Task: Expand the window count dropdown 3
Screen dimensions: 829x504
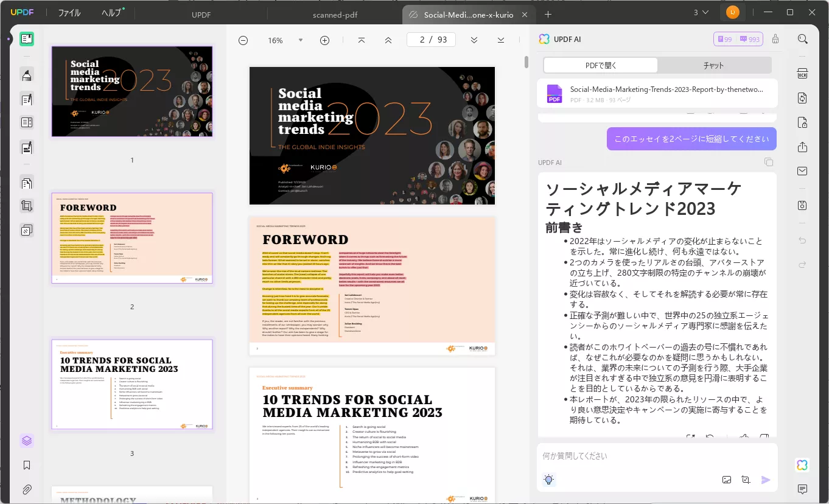Action: point(701,12)
